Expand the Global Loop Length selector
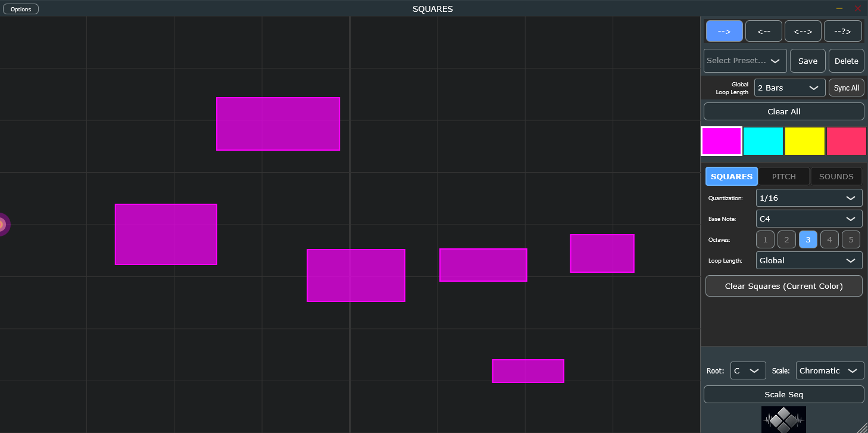Screen dimensions: 868x433 (x=789, y=88)
